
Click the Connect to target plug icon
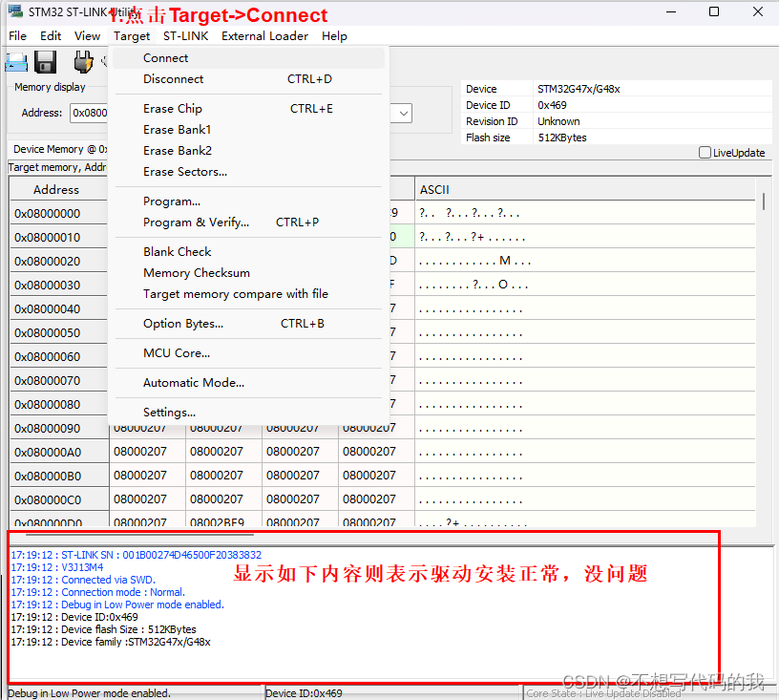point(83,63)
